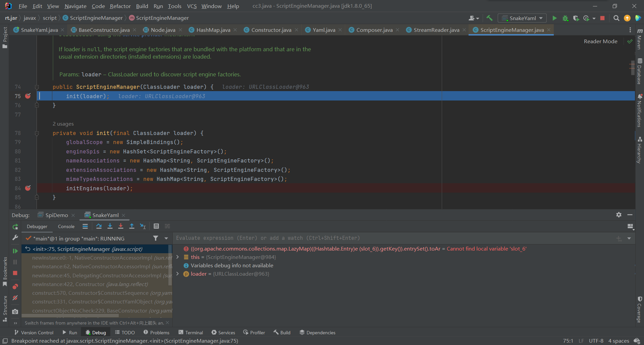644x345 pixels.
Task: Click the Rerun debug session icon
Action: point(15,227)
